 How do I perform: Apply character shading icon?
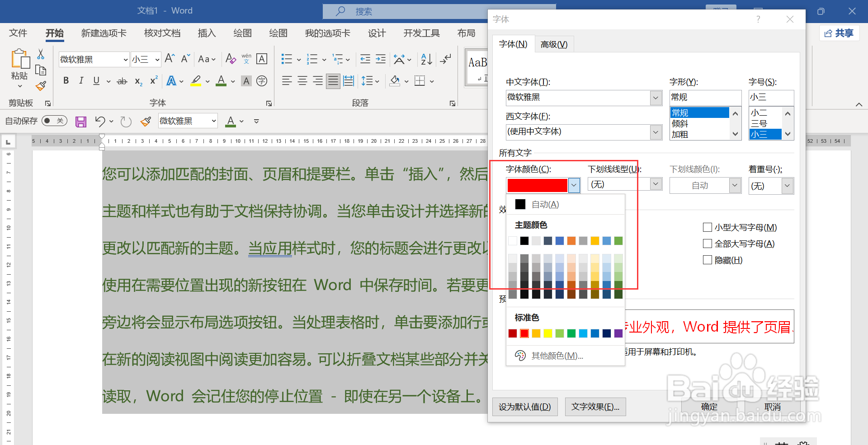coord(246,81)
